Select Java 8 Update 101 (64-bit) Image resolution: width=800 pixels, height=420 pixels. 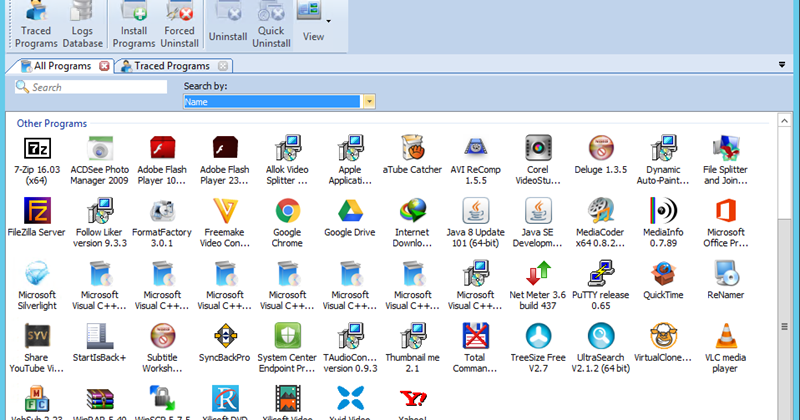[x=476, y=223]
